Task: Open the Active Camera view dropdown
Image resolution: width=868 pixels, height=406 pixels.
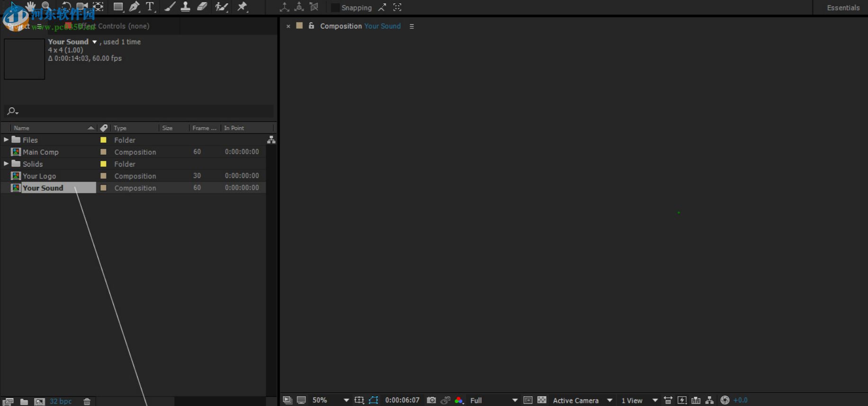Action: pyautogui.click(x=582, y=400)
